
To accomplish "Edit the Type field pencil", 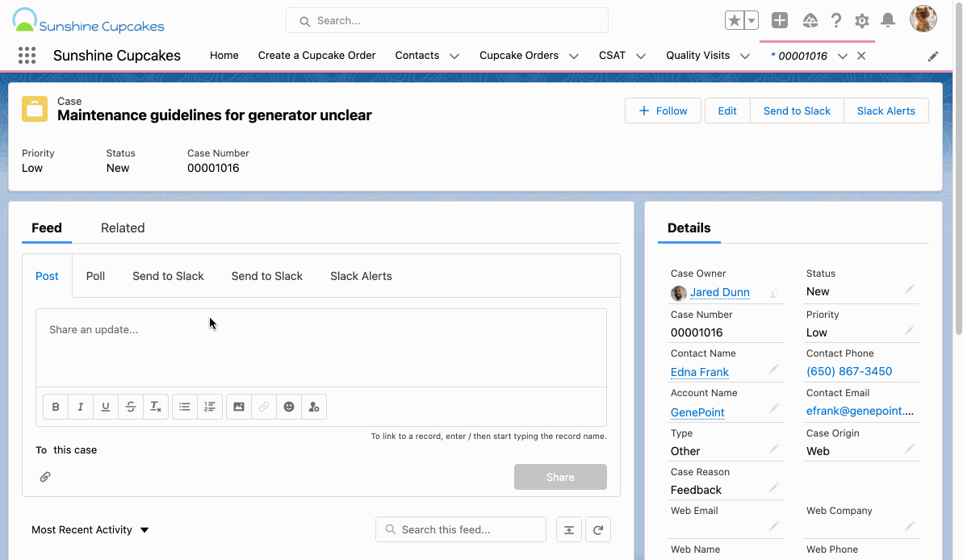I will click(x=774, y=449).
